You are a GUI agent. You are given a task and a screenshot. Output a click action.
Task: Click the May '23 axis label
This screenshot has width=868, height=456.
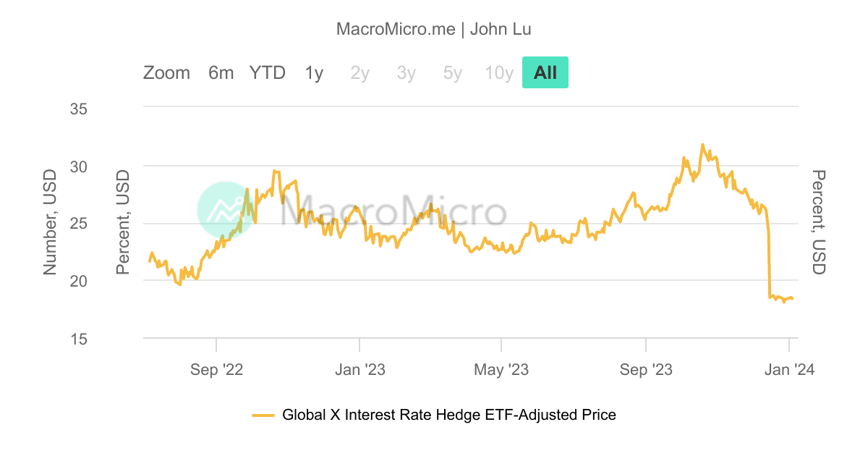(x=500, y=369)
